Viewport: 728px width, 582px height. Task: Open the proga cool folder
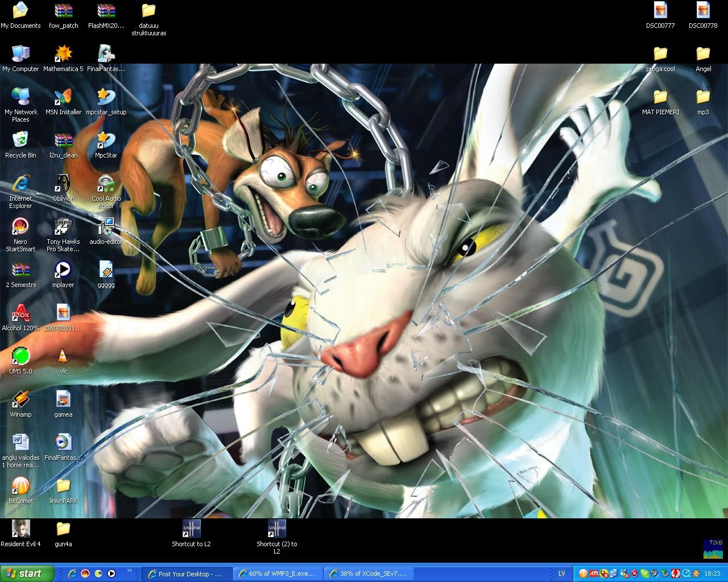pyautogui.click(x=660, y=59)
